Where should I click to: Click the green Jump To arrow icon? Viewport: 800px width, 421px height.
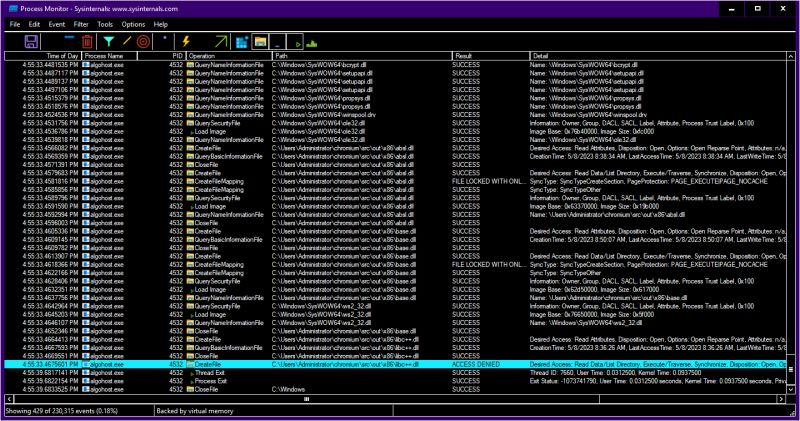(x=221, y=41)
